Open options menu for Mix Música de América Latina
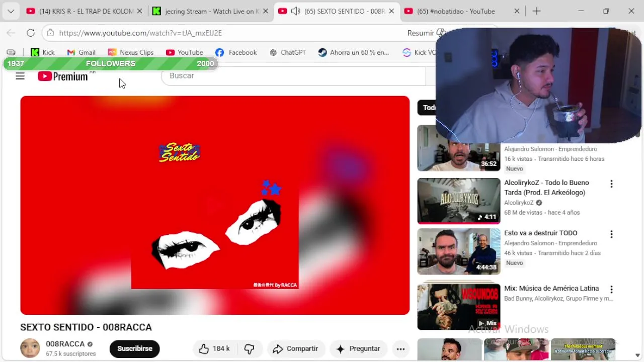 [x=611, y=290]
